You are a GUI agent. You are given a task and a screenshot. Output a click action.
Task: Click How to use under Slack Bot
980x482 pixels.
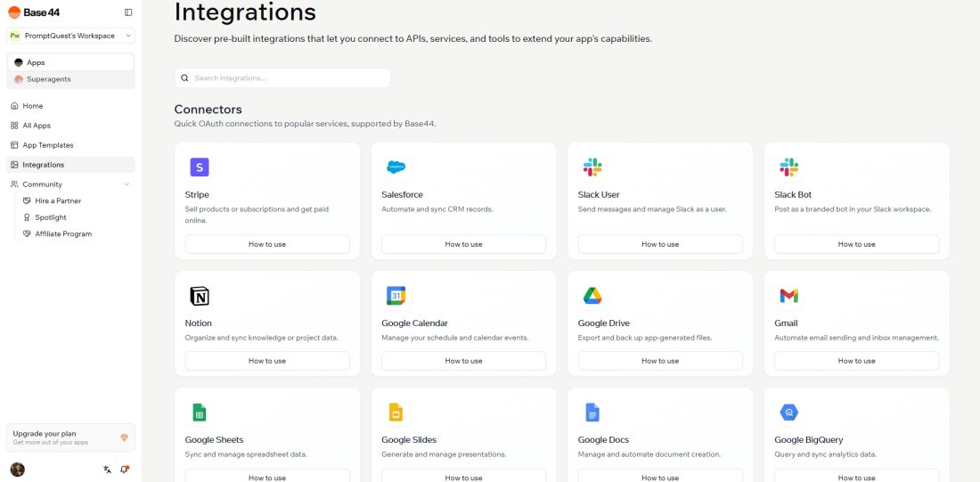(x=856, y=244)
